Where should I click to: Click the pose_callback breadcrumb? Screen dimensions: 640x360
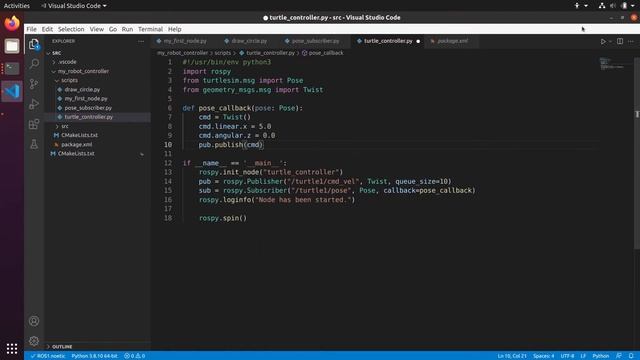[x=322, y=53]
